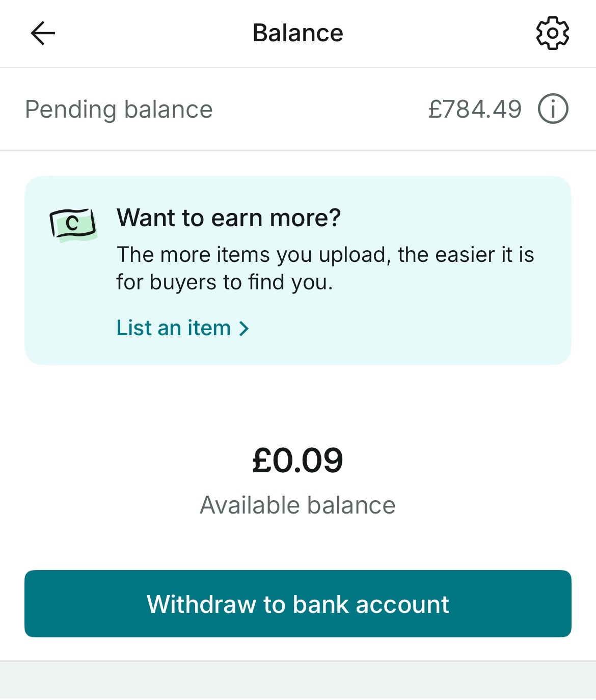
Task: Tap the grey strip below Withdraw button
Action: [x=298, y=680]
